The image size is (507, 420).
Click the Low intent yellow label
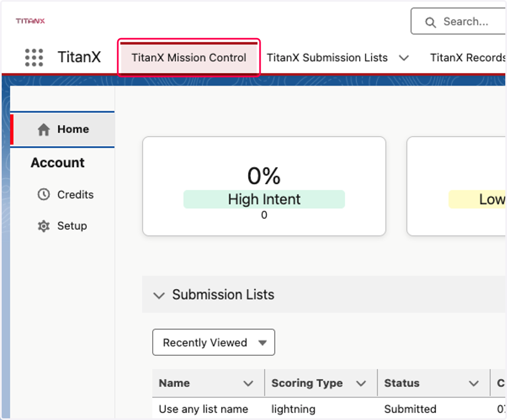click(477, 199)
